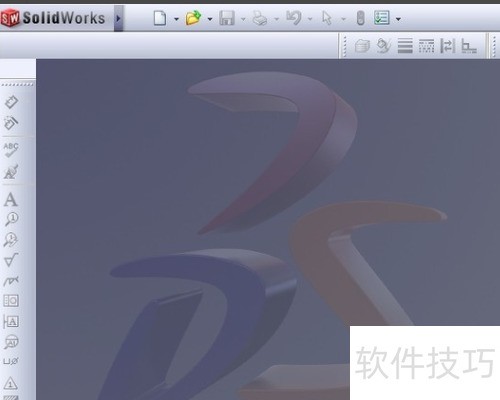Select the Hole Callout tool
Image resolution: width=500 pixels, height=400 pixels.
[x=11, y=361]
